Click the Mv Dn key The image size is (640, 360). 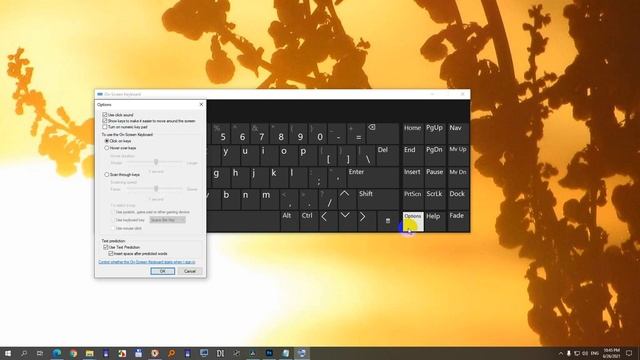click(x=458, y=178)
